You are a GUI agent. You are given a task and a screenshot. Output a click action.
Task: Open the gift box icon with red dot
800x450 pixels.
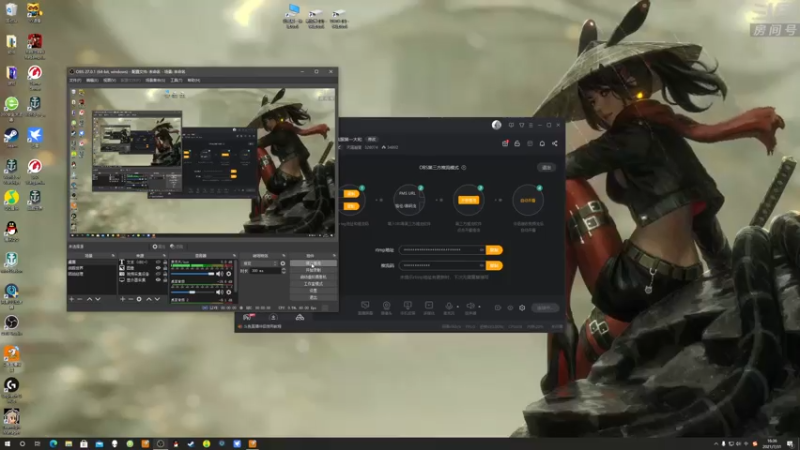[505, 143]
